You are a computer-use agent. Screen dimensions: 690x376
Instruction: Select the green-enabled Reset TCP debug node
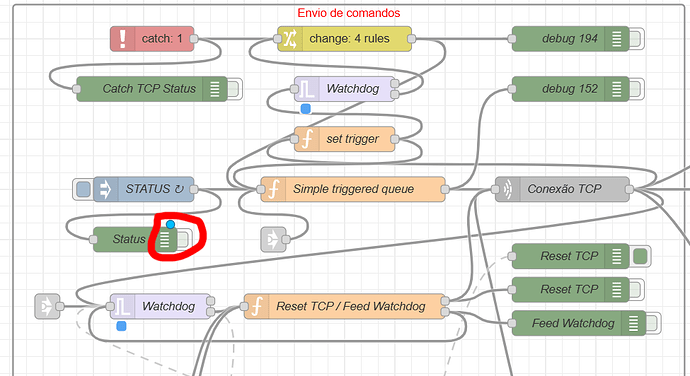point(570,256)
